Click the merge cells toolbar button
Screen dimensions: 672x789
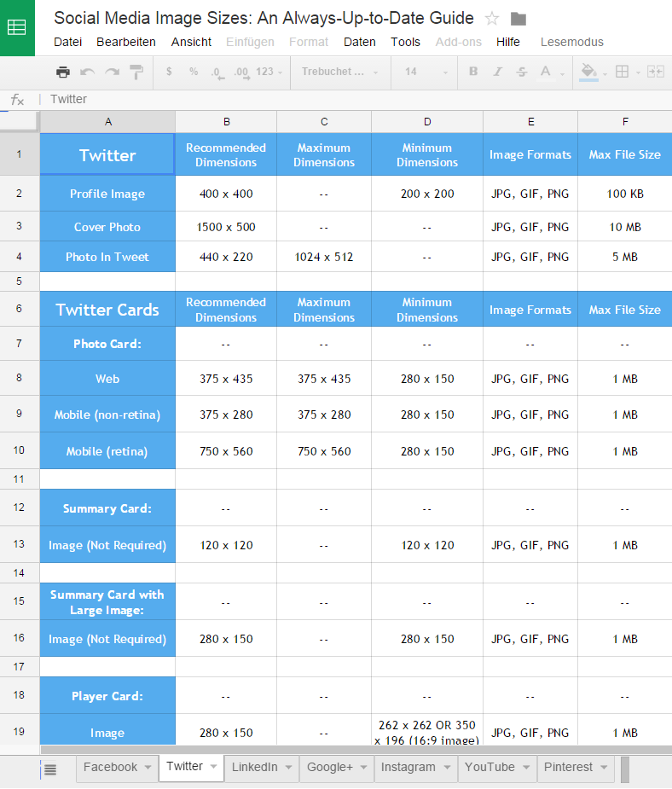656,72
